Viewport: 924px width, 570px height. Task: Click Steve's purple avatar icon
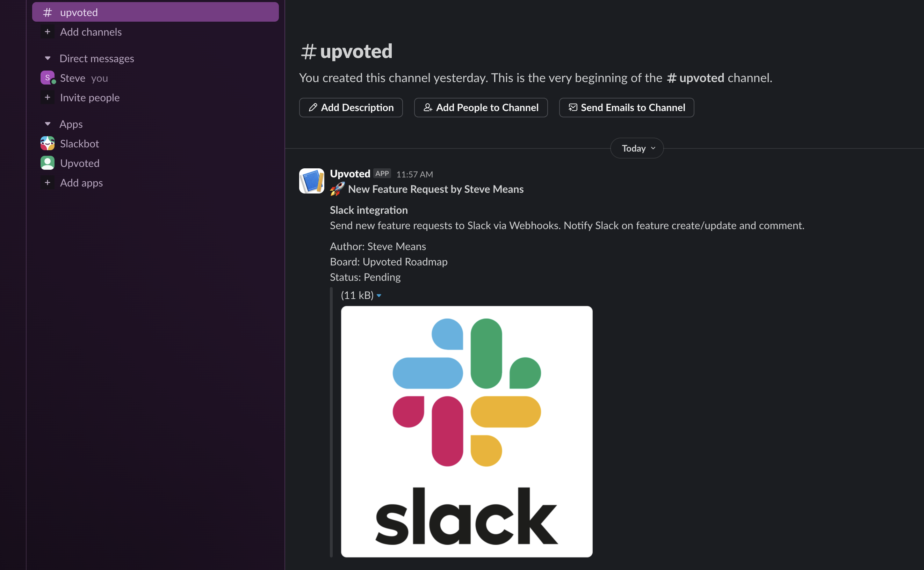(48, 78)
